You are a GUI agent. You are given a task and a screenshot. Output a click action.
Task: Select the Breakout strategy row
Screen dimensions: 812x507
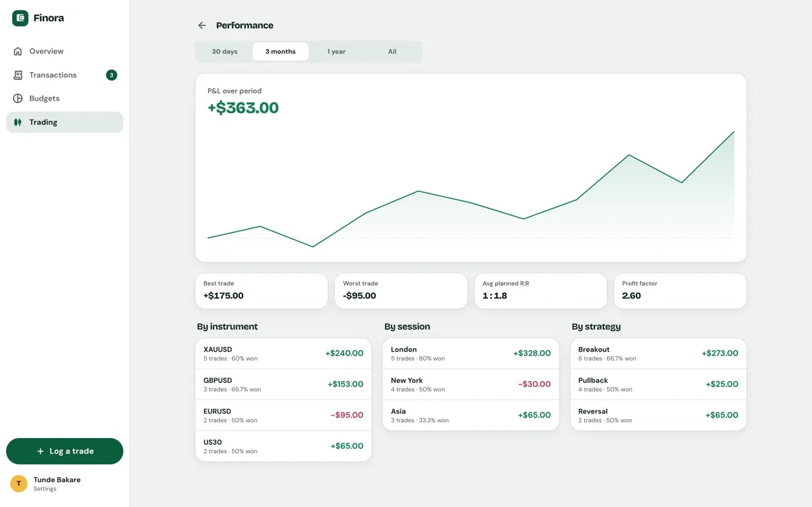(x=658, y=353)
